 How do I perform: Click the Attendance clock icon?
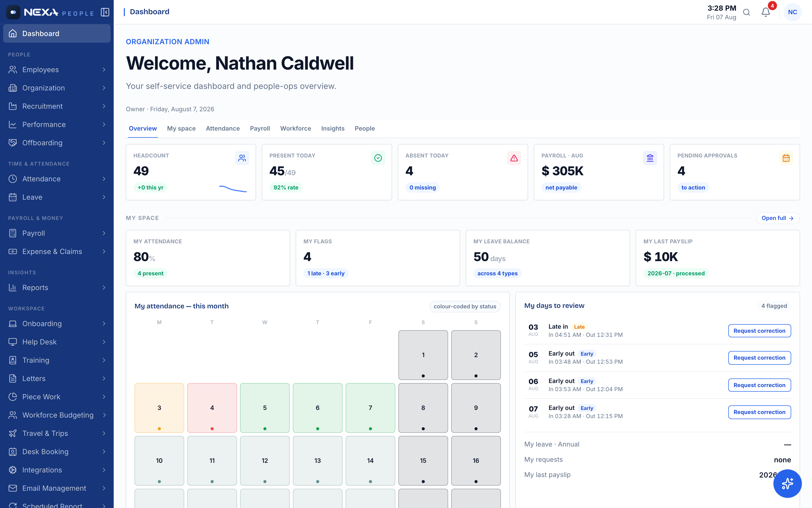[13, 179]
